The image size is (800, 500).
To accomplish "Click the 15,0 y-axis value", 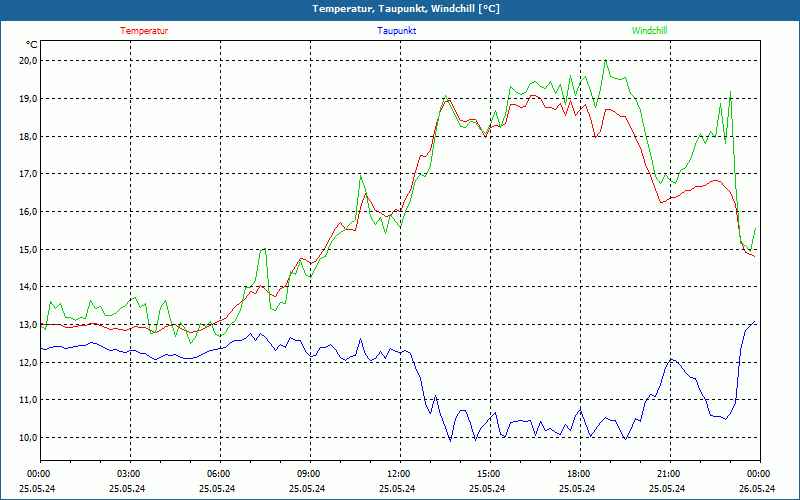I will pos(29,249).
